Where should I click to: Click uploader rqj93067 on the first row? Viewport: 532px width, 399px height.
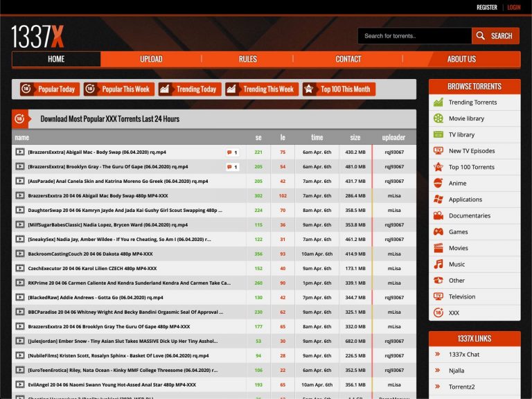(394, 152)
